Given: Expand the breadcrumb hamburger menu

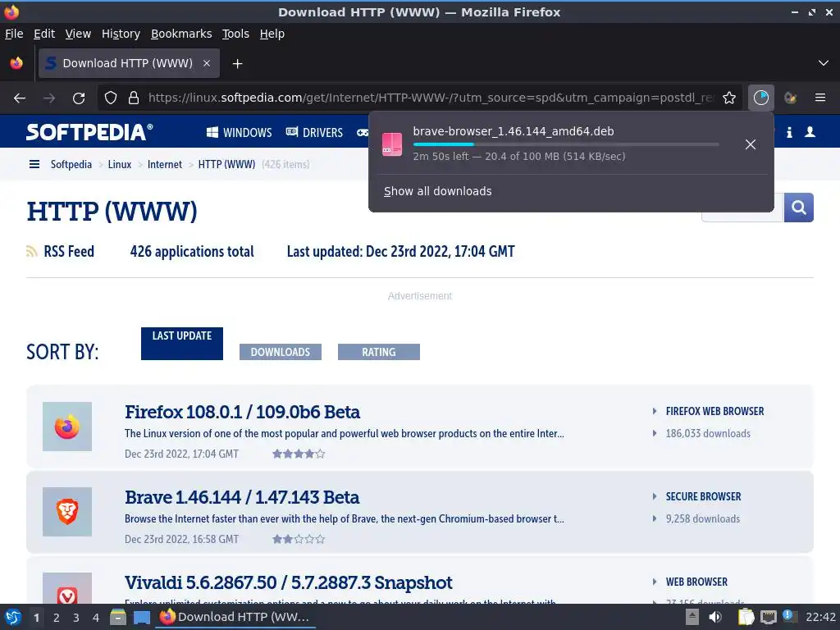Looking at the screenshot, I should coord(34,164).
